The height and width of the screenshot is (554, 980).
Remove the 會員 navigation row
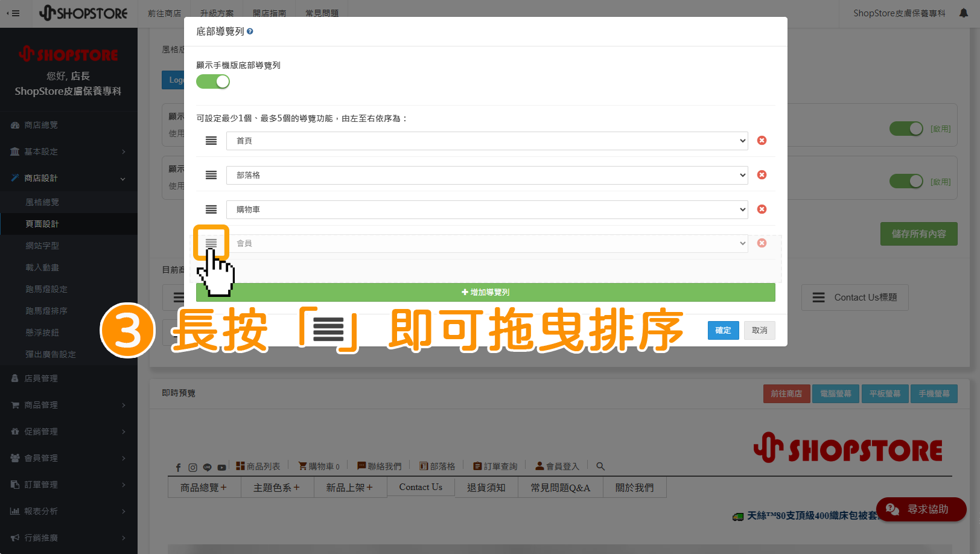762,243
